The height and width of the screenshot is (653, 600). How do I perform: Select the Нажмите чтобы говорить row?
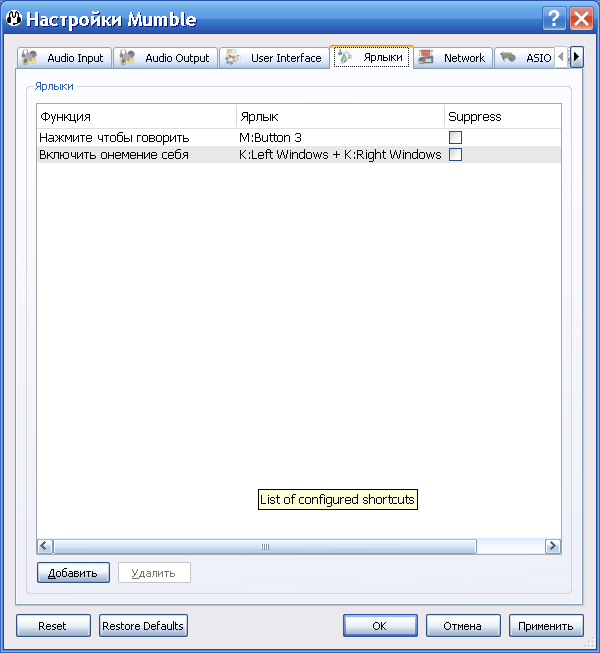[299, 137]
